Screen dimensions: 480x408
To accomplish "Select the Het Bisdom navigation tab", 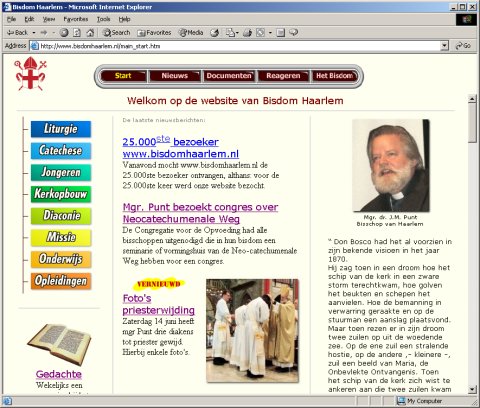I will (x=334, y=76).
